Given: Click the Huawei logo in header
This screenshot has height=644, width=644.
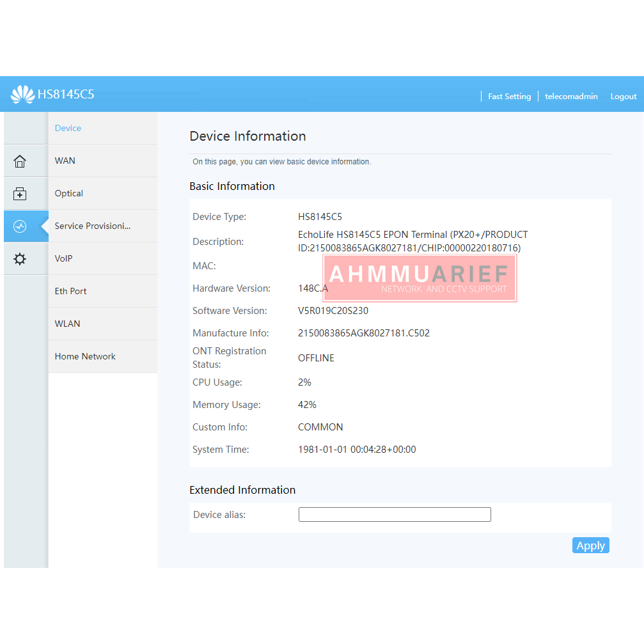Looking at the screenshot, I should (22, 95).
